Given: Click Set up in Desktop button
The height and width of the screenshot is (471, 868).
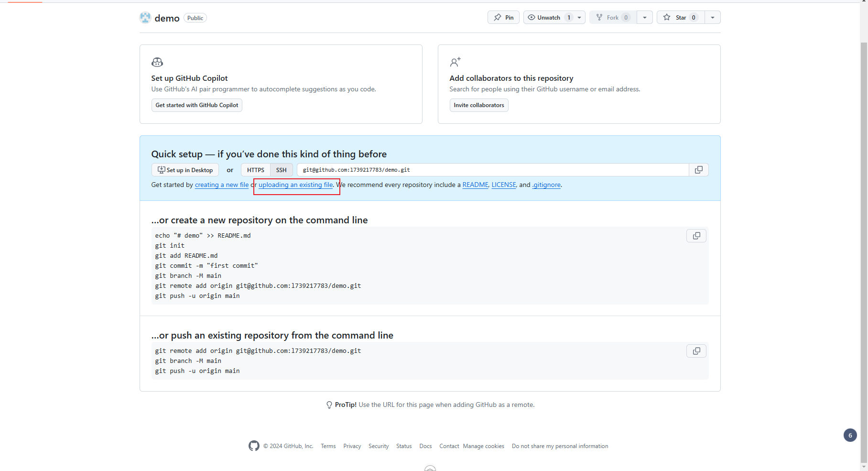Looking at the screenshot, I should tap(185, 170).
